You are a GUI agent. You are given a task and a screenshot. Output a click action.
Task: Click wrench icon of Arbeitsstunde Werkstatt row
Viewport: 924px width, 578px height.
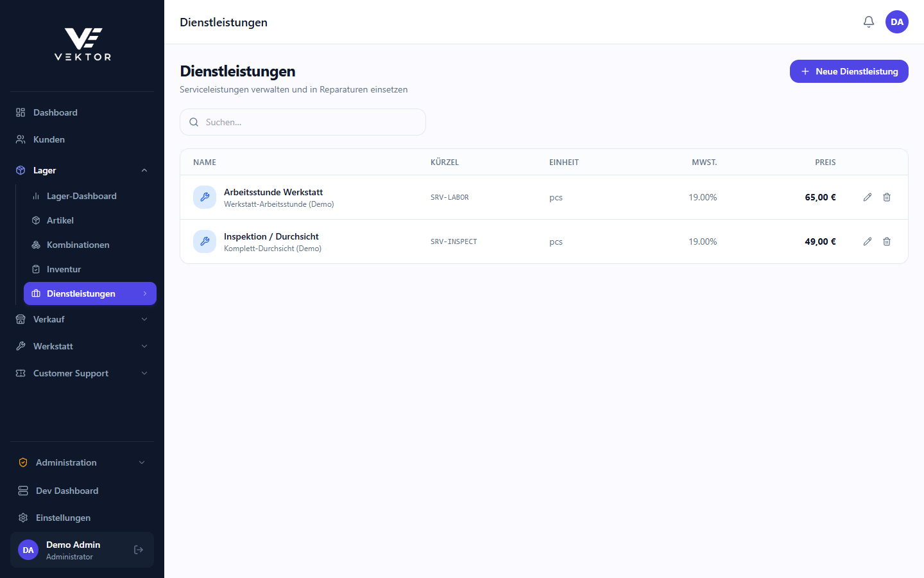click(205, 197)
